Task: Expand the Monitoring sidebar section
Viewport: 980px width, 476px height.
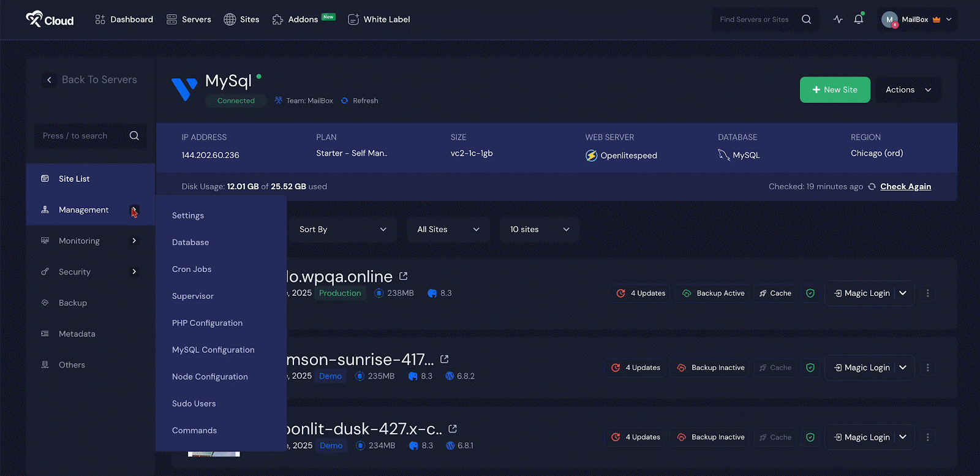Action: point(134,241)
